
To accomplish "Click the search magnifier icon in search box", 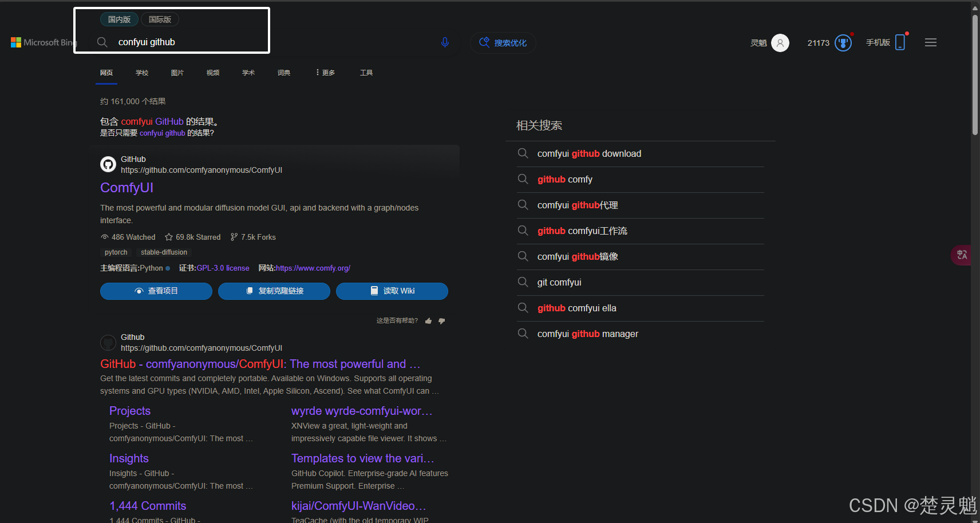I will click(x=102, y=42).
